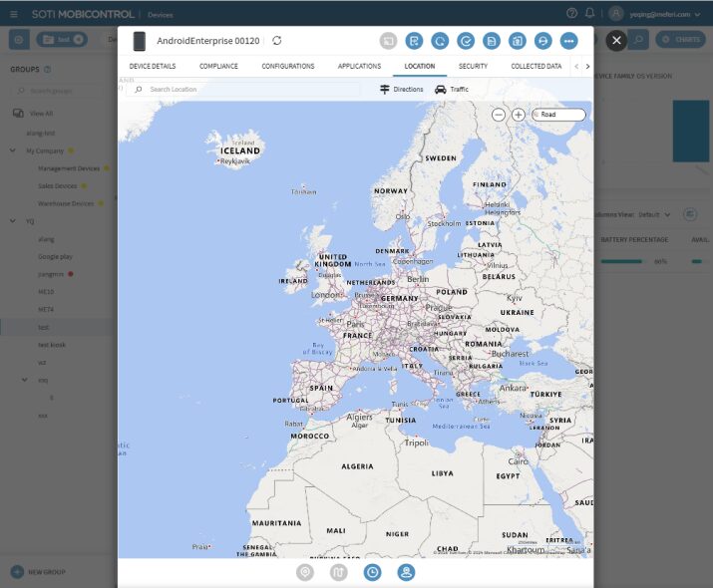Click the search magnifier in location search box
Image resolution: width=713 pixels, height=588 pixels.
click(x=139, y=89)
